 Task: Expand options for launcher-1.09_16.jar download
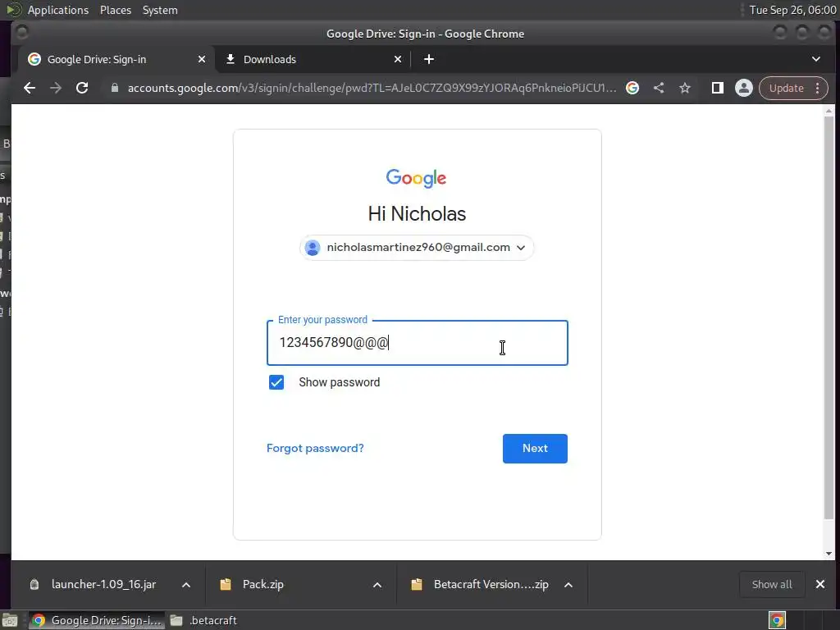pyautogui.click(x=186, y=585)
